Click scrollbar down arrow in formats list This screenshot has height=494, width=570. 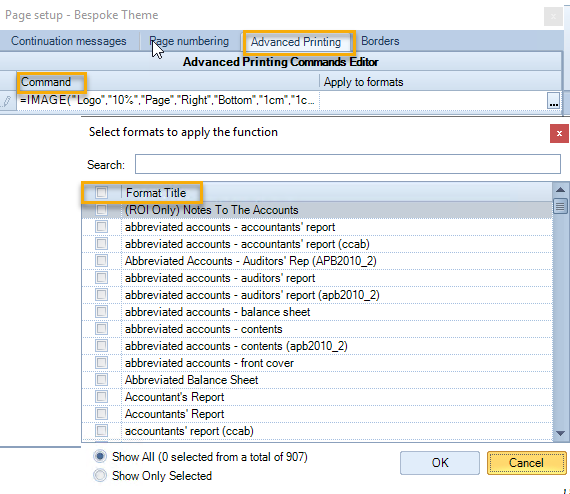[x=560, y=433]
